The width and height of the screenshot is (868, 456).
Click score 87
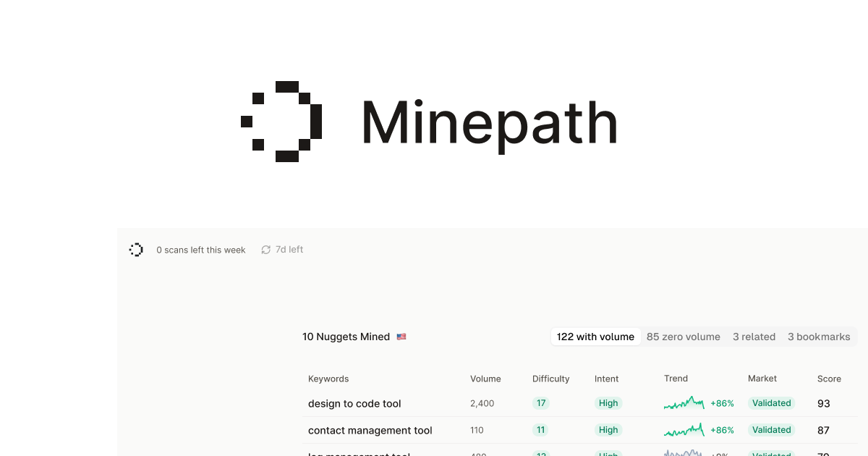tap(824, 430)
